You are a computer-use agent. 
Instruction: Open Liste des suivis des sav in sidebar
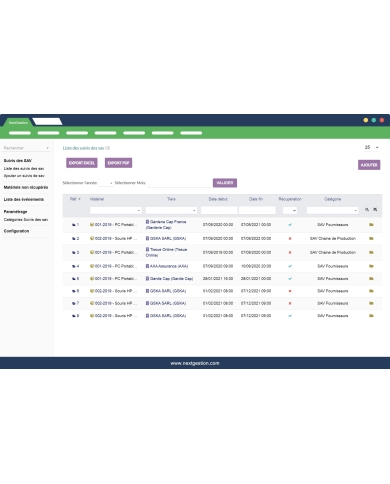click(24, 169)
